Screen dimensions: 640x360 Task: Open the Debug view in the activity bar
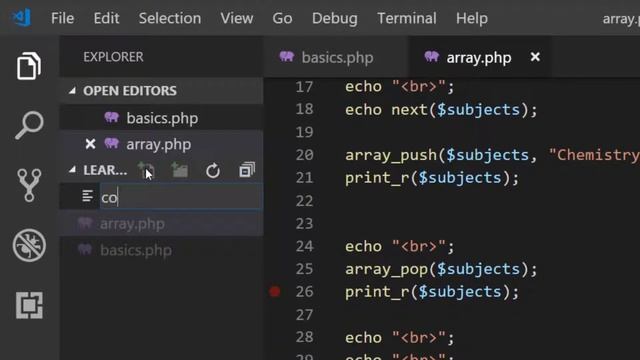click(x=29, y=245)
